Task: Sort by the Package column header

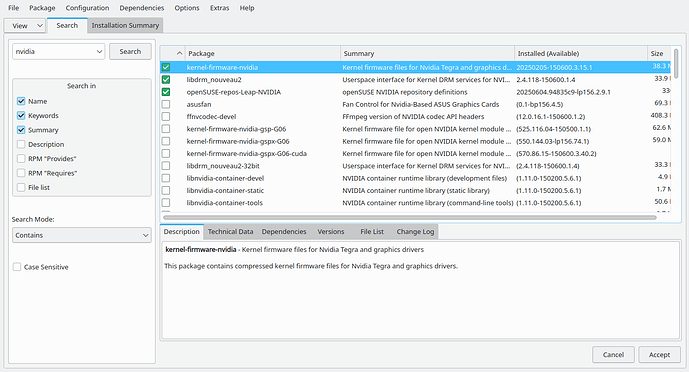Action: tap(263, 53)
